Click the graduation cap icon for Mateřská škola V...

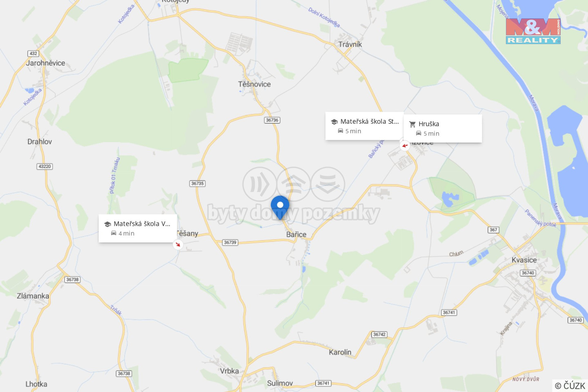tap(107, 224)
